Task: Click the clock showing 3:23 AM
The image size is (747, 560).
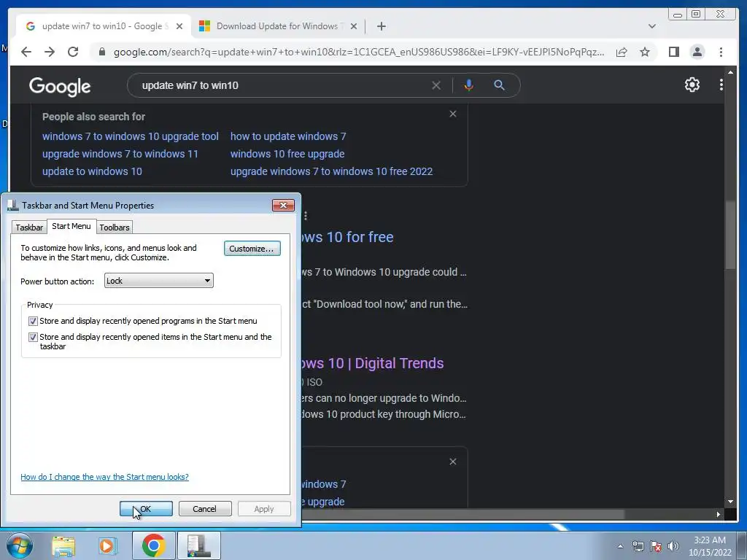Action: pyautogui.click(x=709, y=546)
